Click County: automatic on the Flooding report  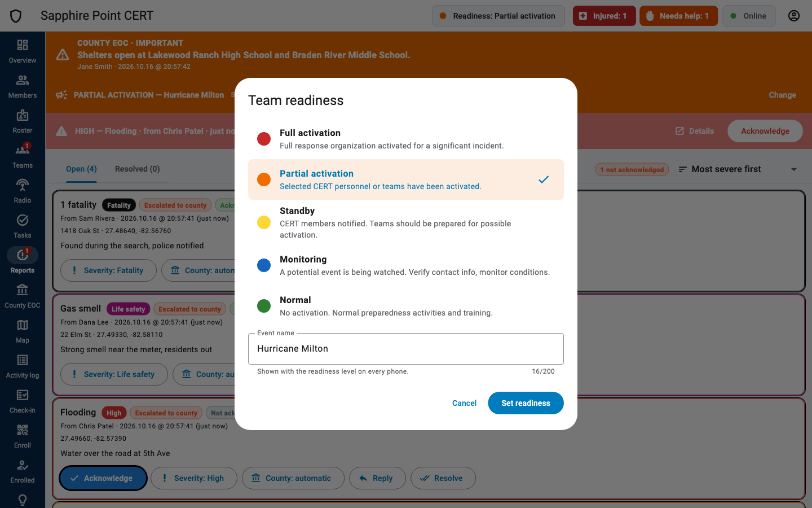coord(293,478)
